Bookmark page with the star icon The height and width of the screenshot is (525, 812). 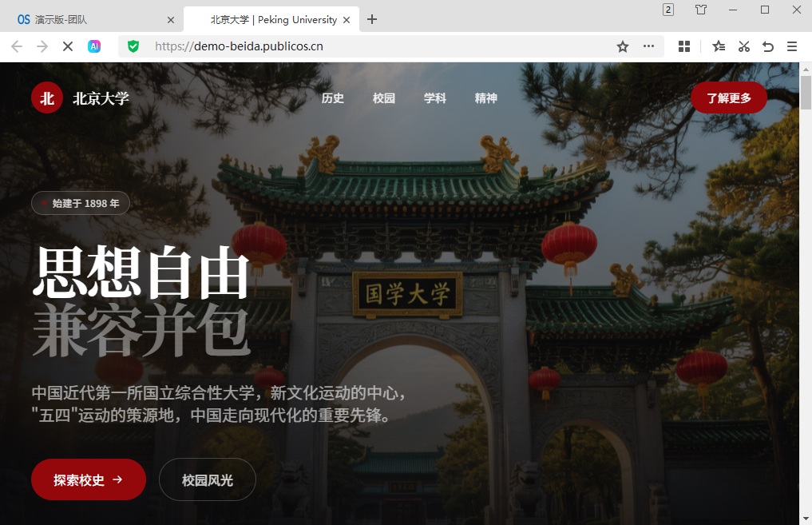pos(623,46)
